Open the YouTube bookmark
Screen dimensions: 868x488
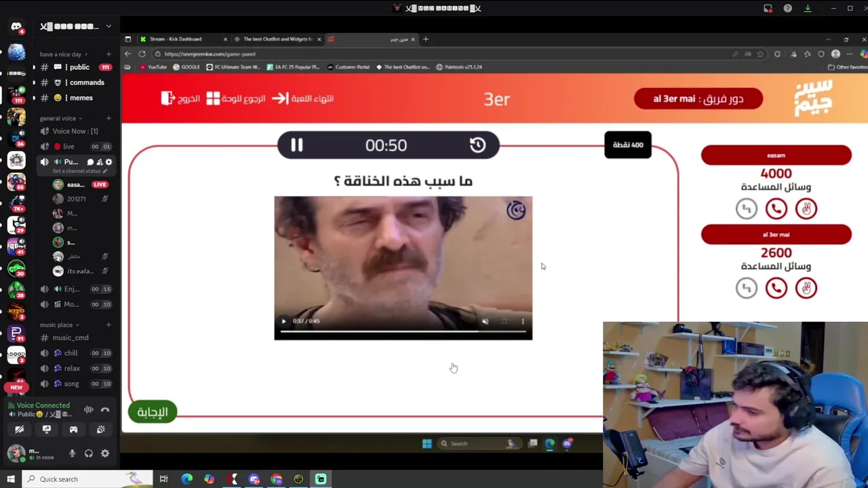pos(153,67)
